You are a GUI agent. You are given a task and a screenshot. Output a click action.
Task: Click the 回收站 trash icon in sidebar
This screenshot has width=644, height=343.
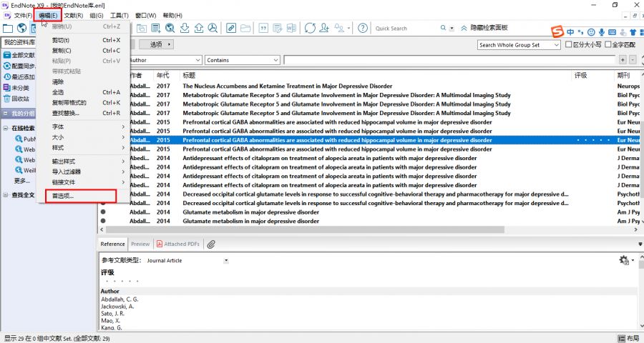pos(6,99)
